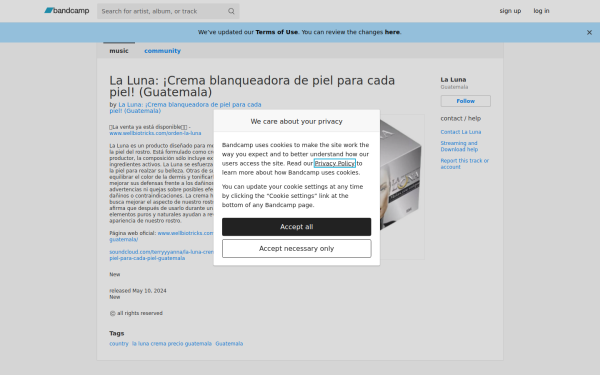Switch to the music tab

click(x=119, y=51)
